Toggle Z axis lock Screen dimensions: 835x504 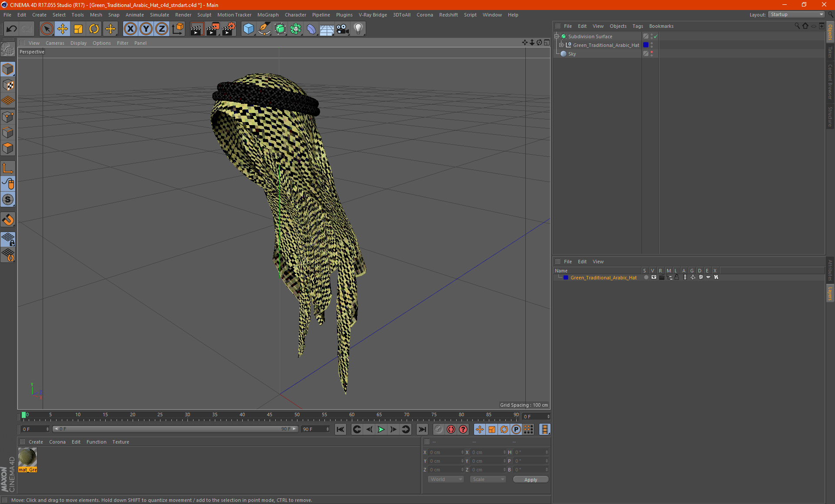point(162,29)
